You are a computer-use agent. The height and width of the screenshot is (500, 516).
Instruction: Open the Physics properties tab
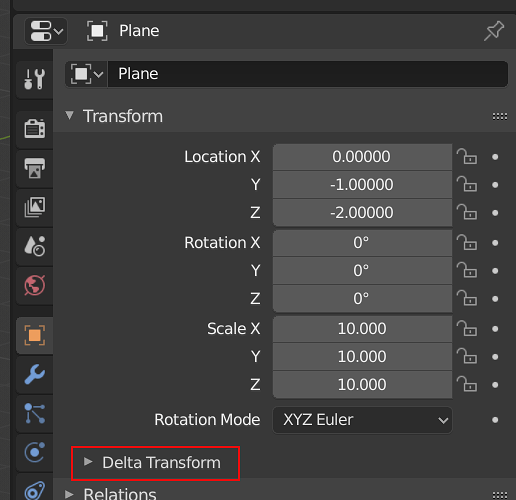coord(35,452)
